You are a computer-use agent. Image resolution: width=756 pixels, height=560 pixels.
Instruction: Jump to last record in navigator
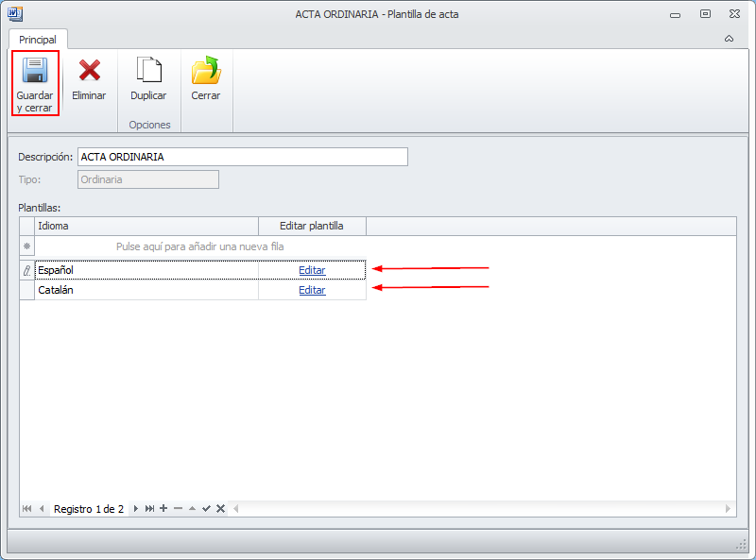pyautogui.click(x=149, y=509)
